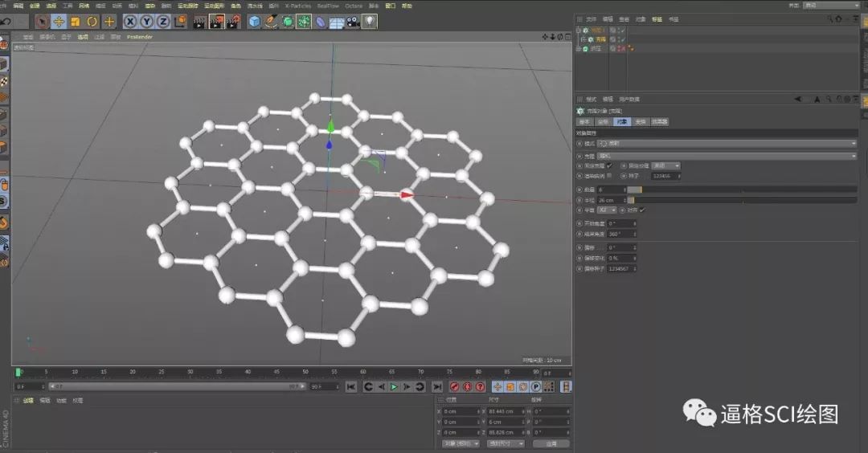Select the nested cloner child in Object Manager
This screenshot has height=453, width=868.
[x=600, y=39]
